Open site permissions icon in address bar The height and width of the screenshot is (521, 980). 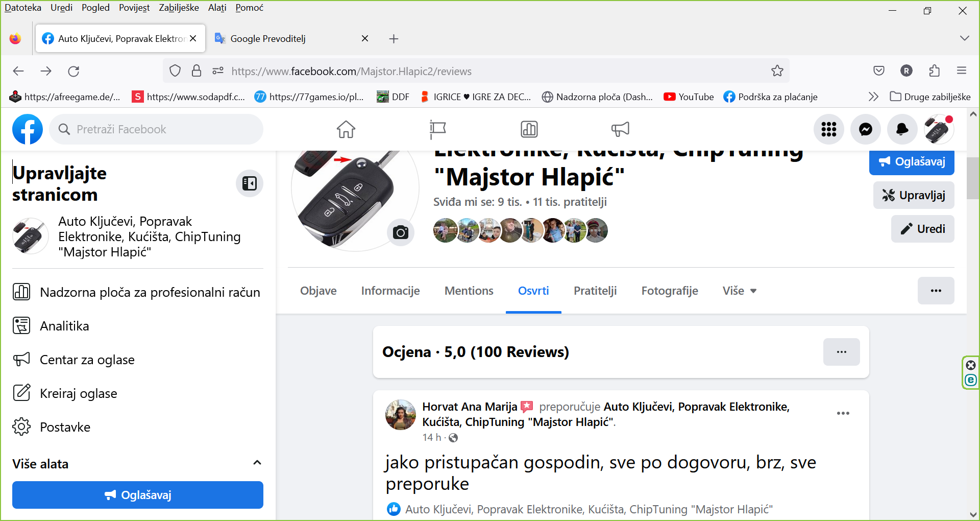(x=218, y=71)
